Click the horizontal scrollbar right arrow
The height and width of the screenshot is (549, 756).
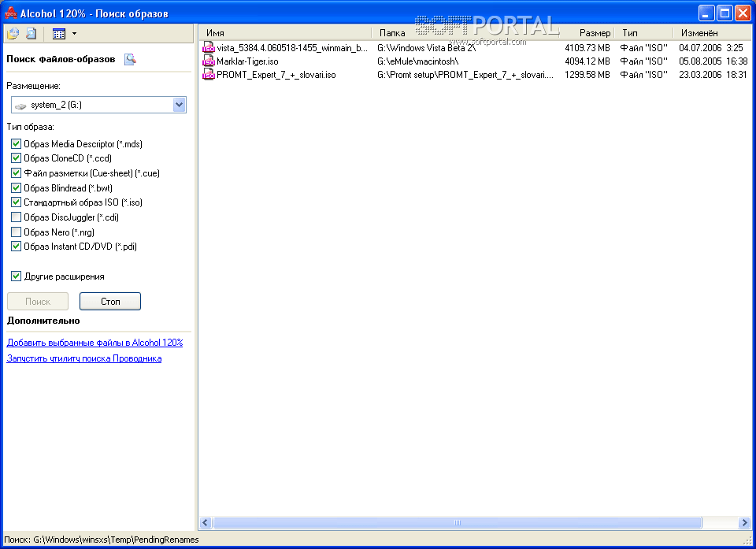(x=744, y=522)
